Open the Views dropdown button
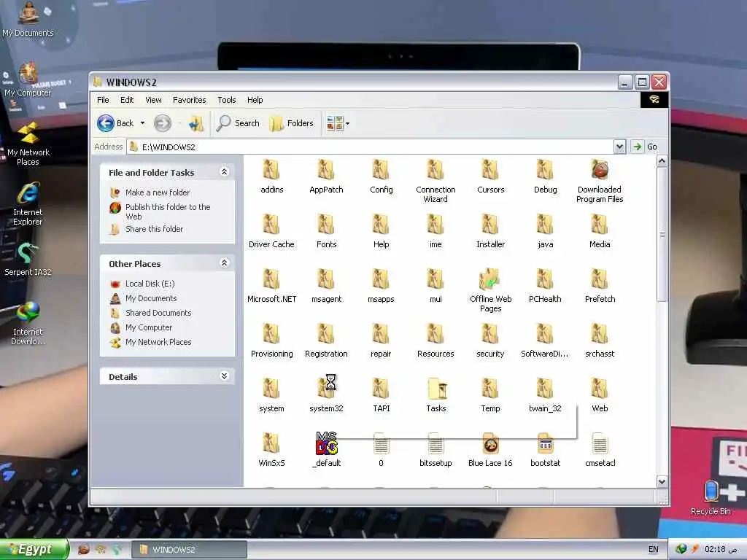Screen dimensions: 747x560 [x=338, y=123]
